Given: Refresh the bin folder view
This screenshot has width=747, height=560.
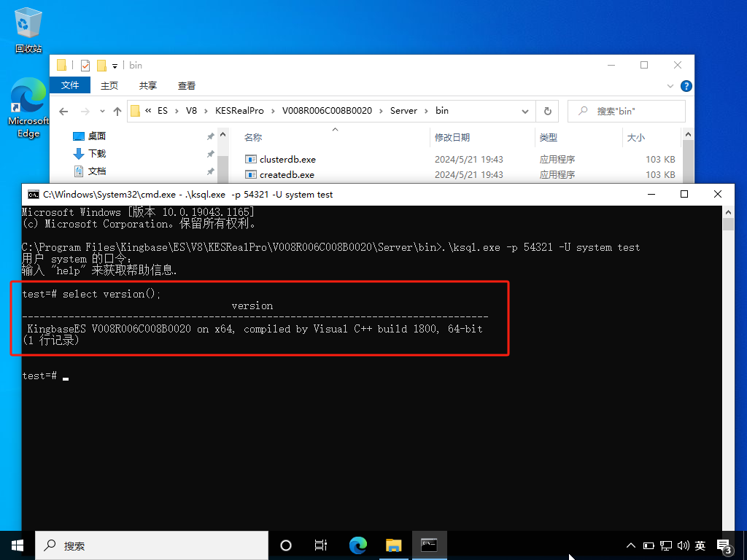Looking at the screenshot, I should (x=547, y=112).
